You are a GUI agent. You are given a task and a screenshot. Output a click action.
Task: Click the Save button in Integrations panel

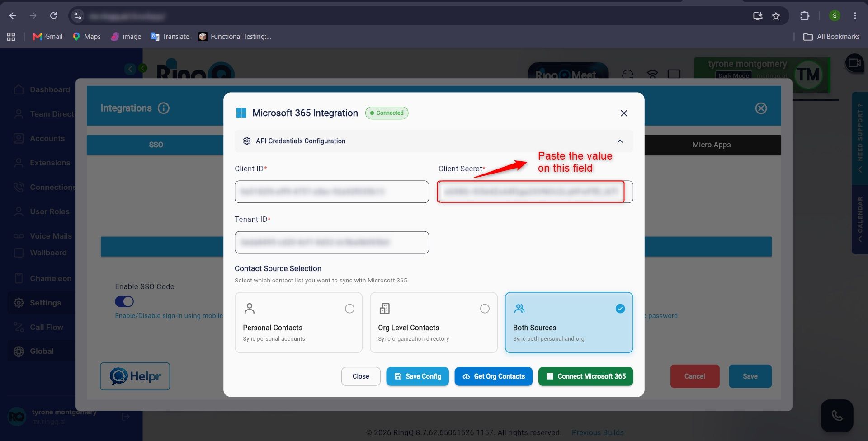[x=750, y=376]
